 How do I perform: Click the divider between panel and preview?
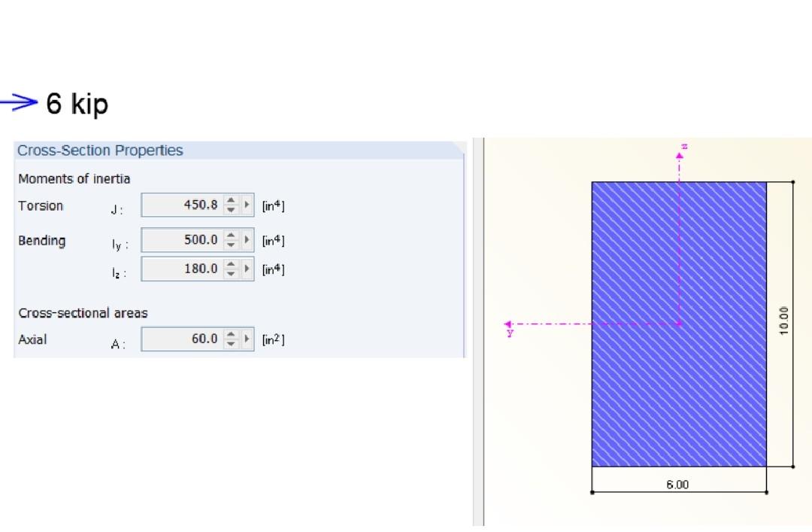click(477, 331)
